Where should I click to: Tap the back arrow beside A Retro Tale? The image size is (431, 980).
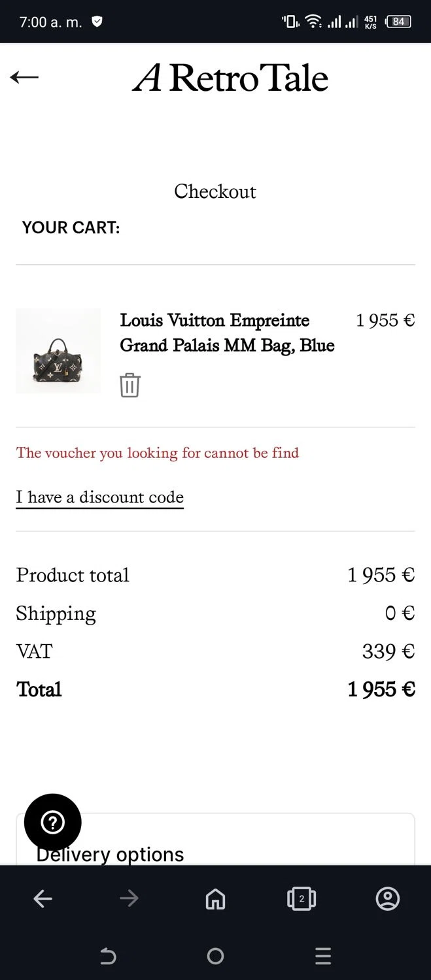tap(24, 77)
